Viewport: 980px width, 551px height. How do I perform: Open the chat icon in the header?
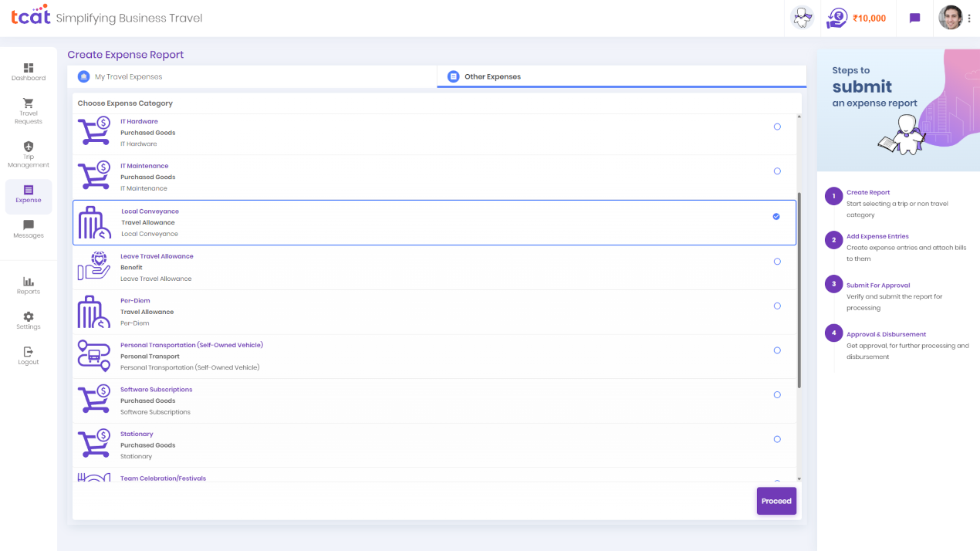click(914, 17)
